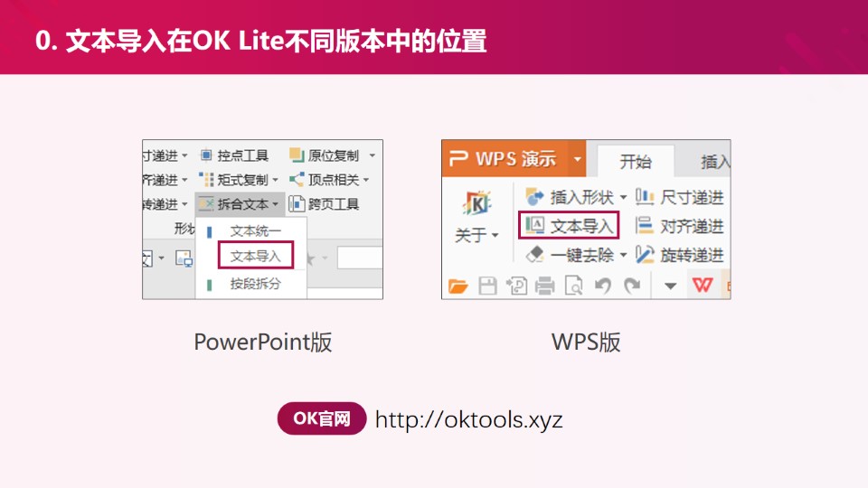Switch to the 开始 tab
Viewport: 868px width, 488px height.
point(635,161)
